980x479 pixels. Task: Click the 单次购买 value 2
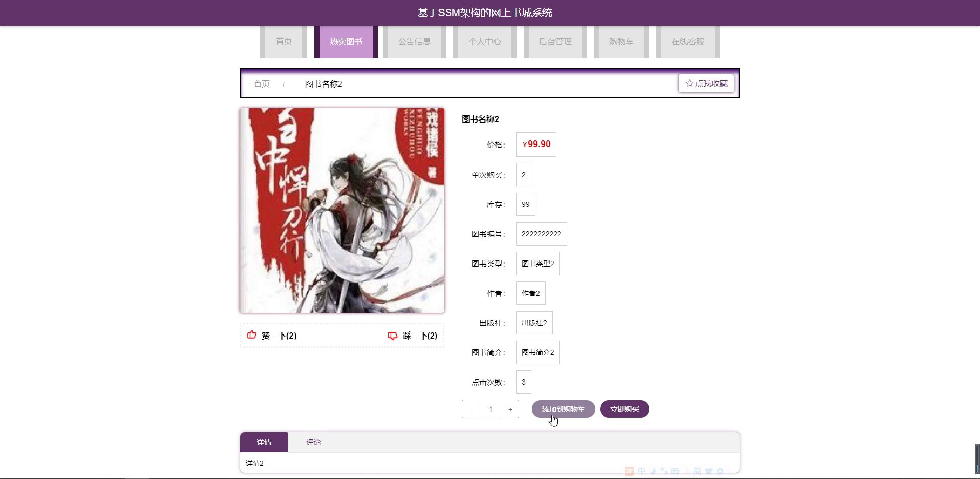coord(524,175)
